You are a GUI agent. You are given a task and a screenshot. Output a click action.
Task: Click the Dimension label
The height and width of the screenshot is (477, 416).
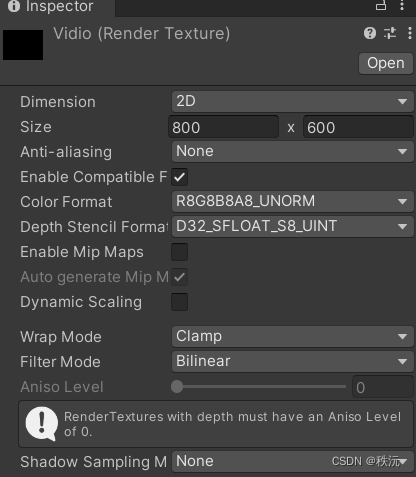(58, 102)
